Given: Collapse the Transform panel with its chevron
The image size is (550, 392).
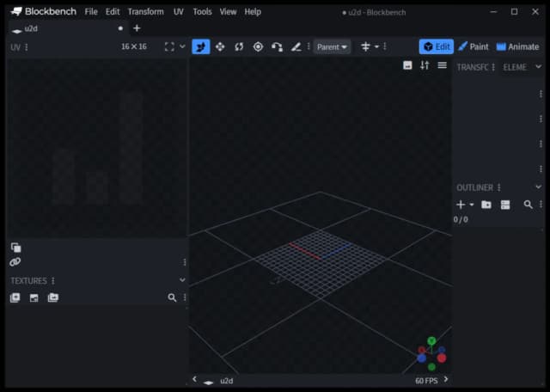Looking at the screenshot, I should click(539, 66).
